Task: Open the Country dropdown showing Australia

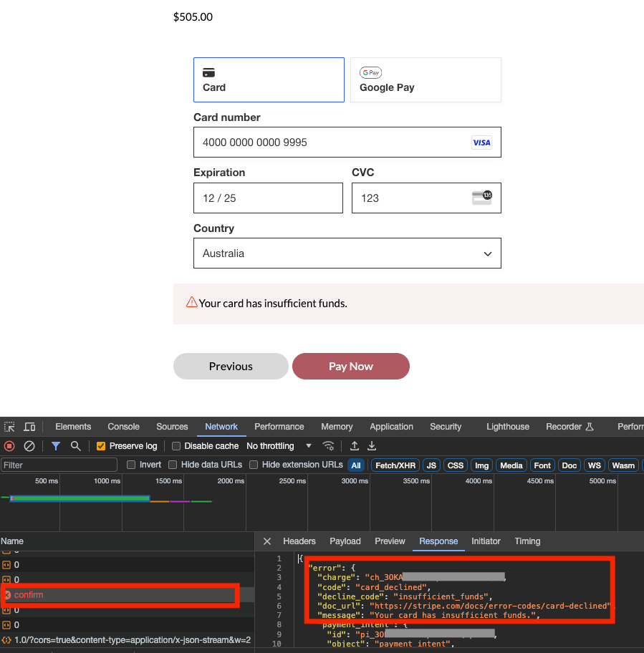Action: (x=347, y=253)
